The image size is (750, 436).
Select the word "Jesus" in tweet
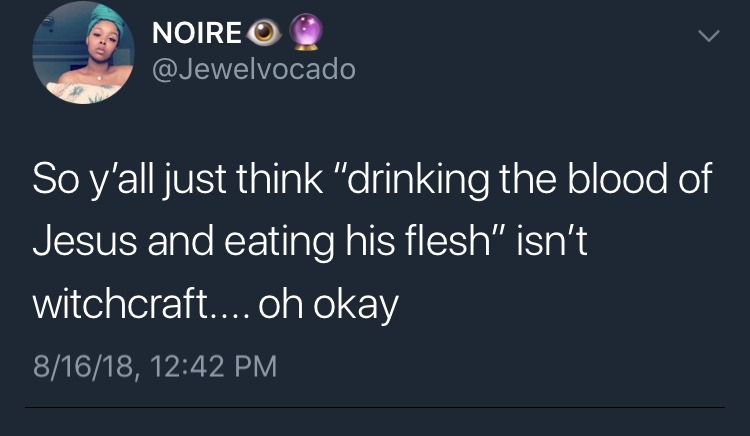pyautogui.click(x=76, y=242)
